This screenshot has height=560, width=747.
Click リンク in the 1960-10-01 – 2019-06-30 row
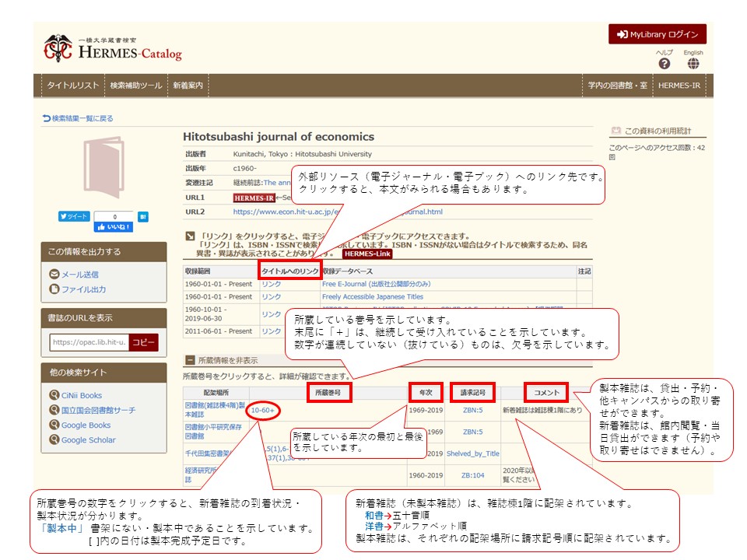[x=271, y=314]
